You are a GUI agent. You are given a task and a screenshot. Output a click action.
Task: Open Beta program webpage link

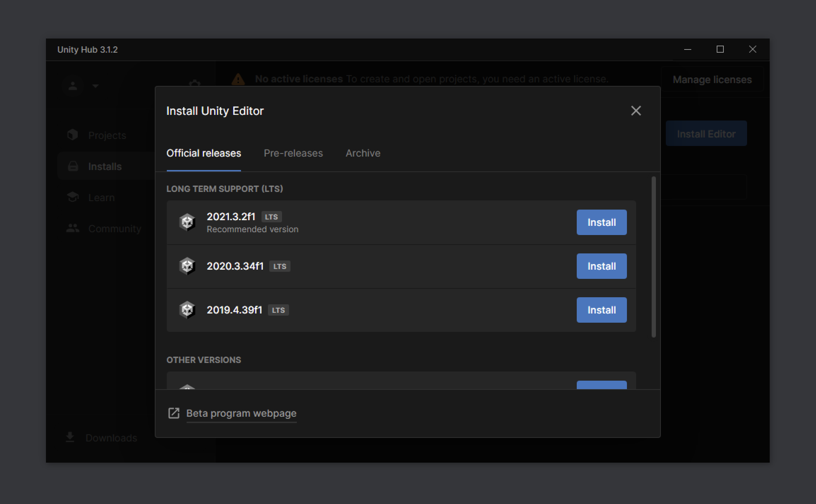click(x=241, y=413)
